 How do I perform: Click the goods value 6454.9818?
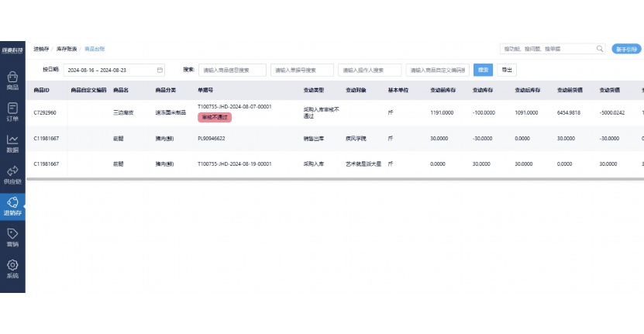569,112
